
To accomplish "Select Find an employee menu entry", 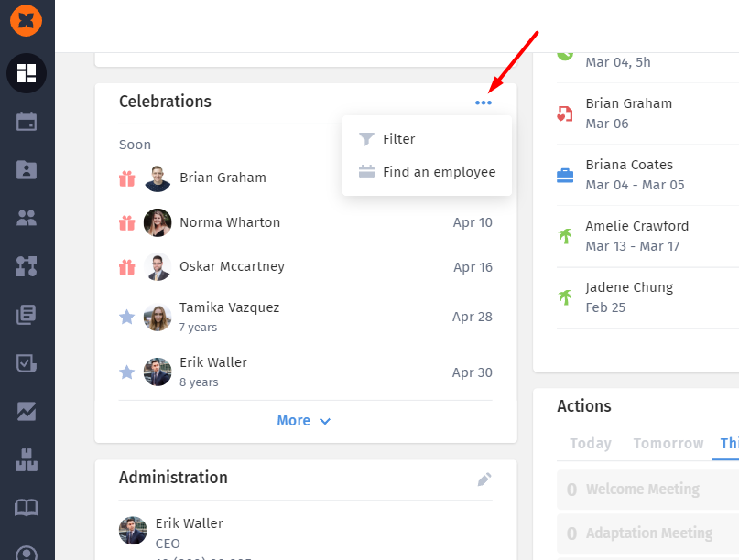I will (x=427, y=172).
